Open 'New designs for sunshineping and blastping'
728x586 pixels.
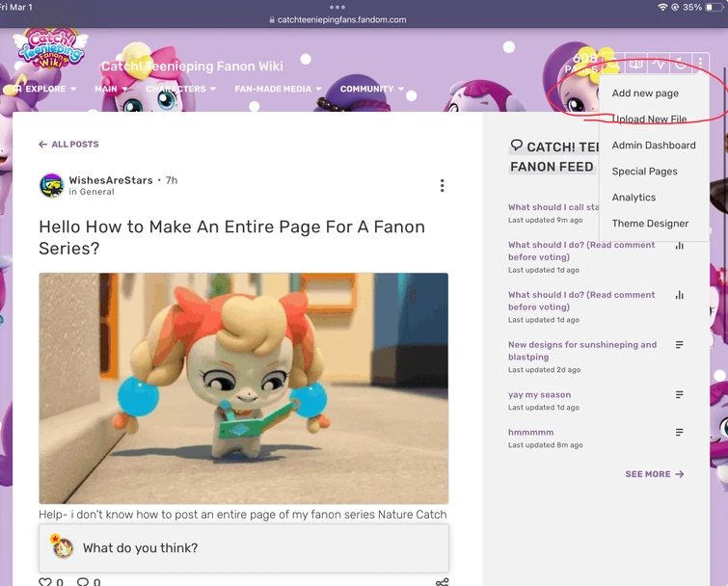582,351
